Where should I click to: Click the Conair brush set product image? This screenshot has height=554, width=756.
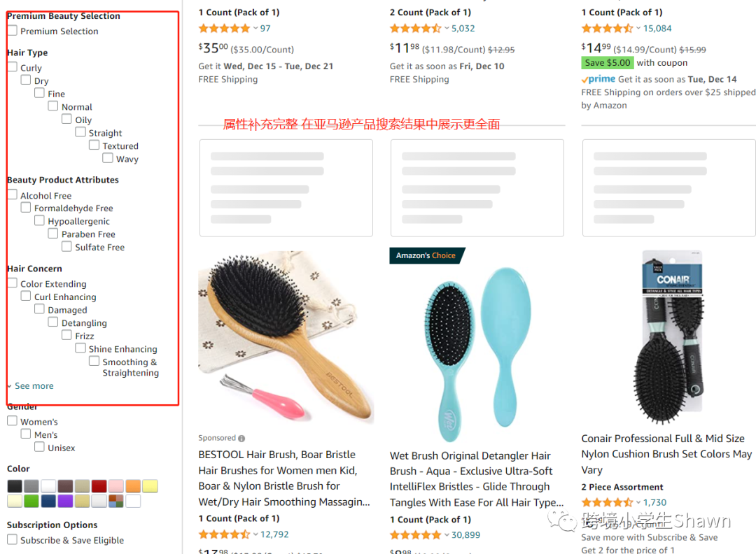[x=673, y=337]
